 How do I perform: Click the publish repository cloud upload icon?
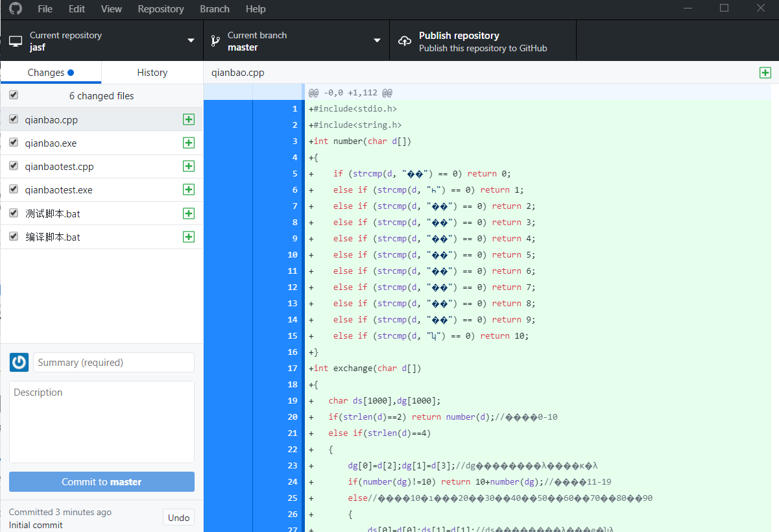point(405,41)
